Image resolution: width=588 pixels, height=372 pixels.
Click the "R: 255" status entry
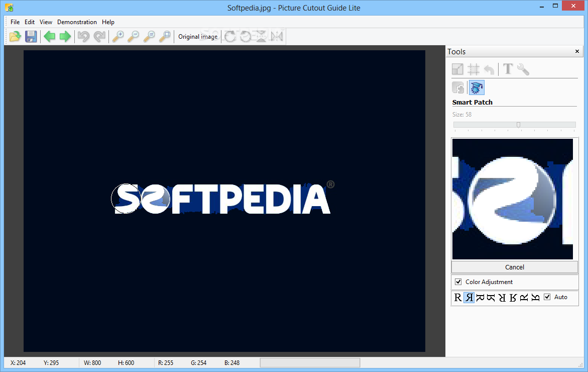166,362
